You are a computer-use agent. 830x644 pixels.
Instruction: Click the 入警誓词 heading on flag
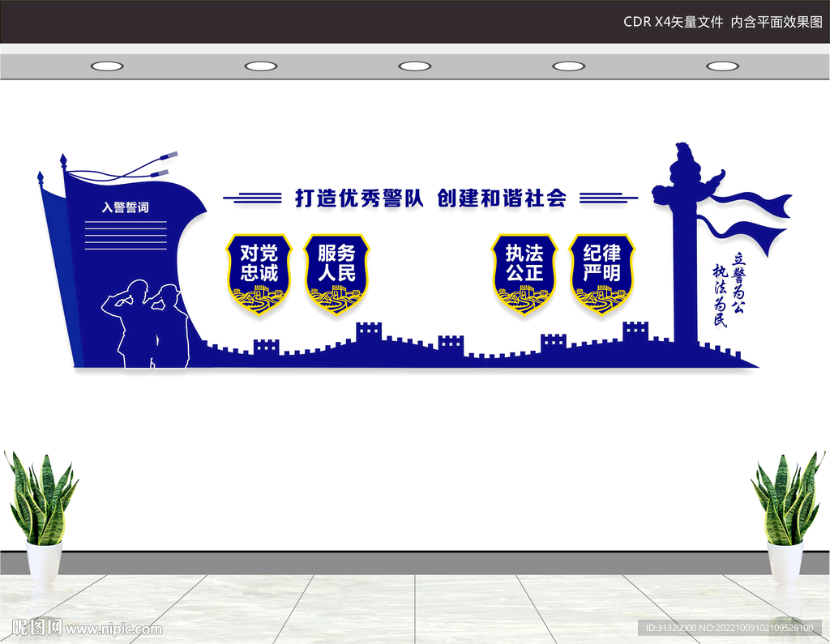(x=126, y=207)
